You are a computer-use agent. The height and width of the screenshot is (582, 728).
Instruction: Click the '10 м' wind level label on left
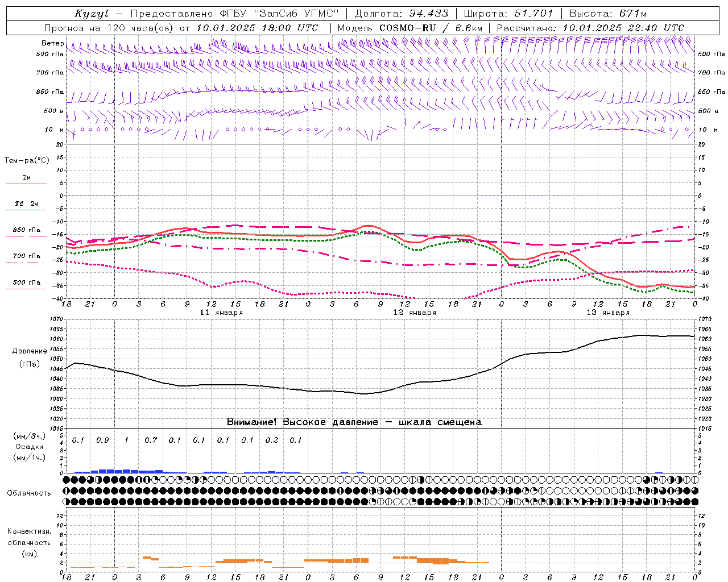point(55,130)
